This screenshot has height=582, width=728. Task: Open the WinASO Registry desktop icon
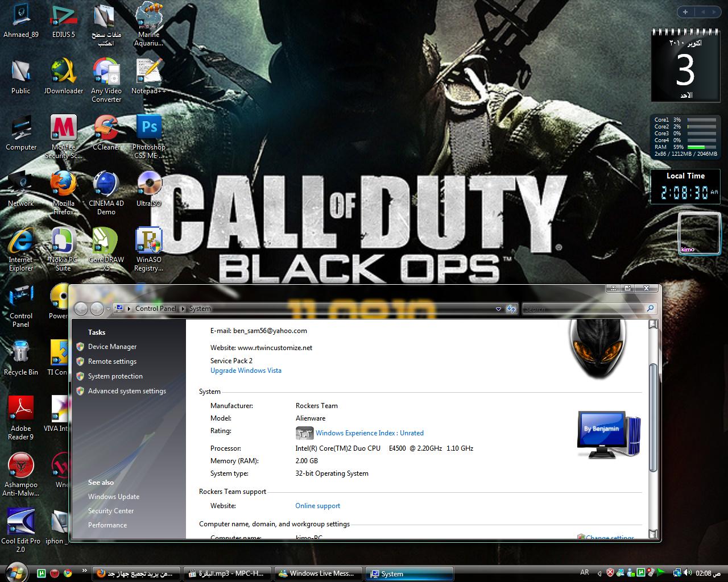click(148, 250)
